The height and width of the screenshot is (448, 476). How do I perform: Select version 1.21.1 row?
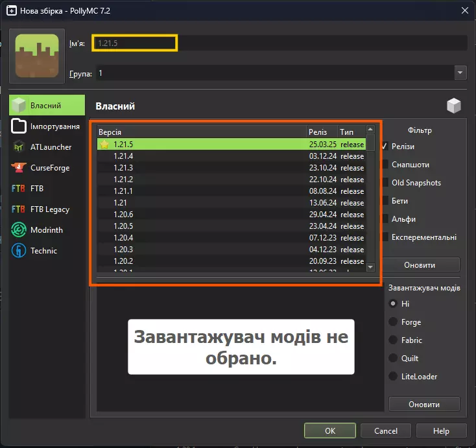[x=232, y=191]
